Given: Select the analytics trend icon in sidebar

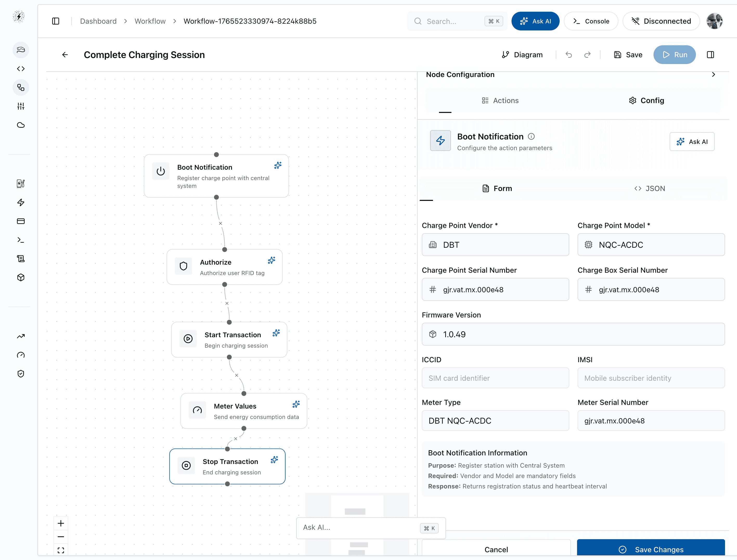Looking at the screenshot, I should pos(21,336).
